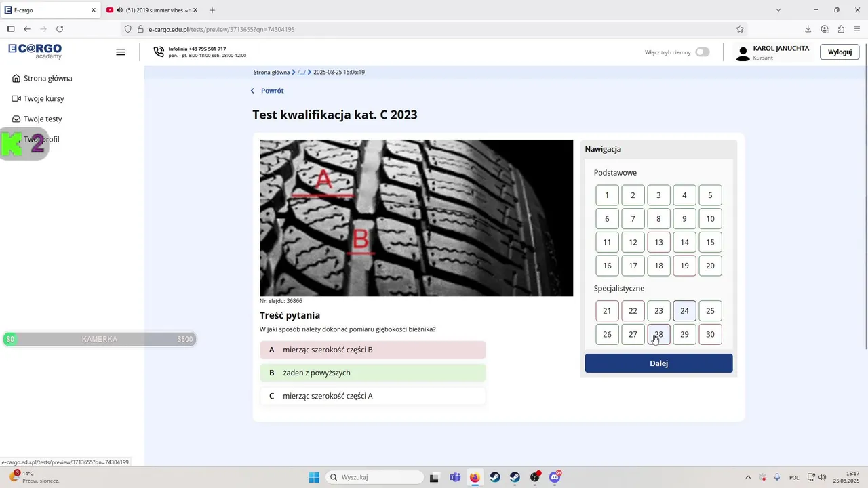Click the E-cargo academy logo
Viewport: 868px width, 488px height.
35,51
